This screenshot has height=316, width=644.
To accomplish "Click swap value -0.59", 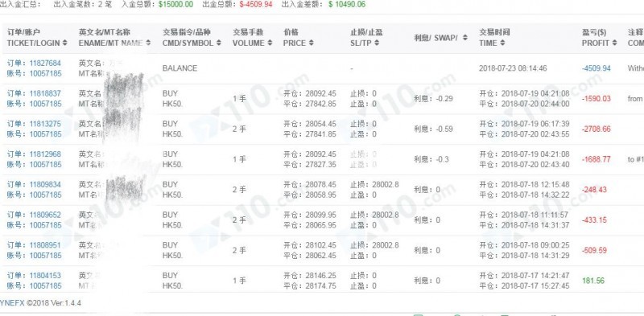I will point(444,129).
